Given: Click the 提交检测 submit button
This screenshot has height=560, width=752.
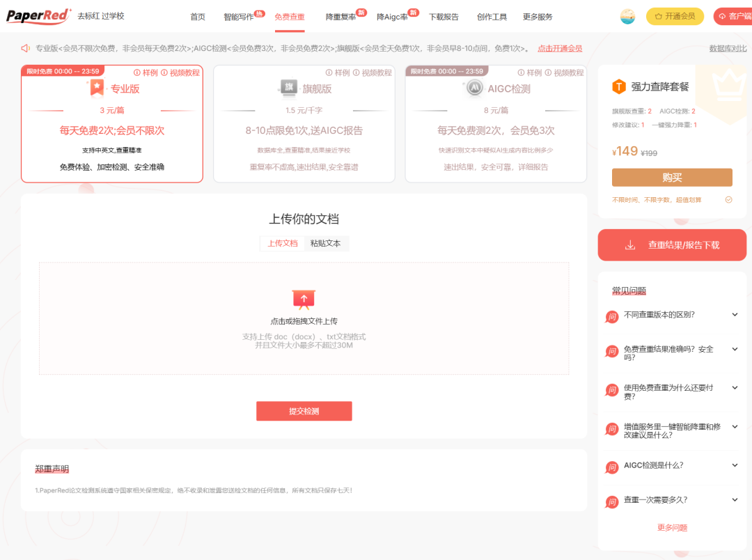Looking at the screenshot, I should pyautogui.click(x=304, y=411).
